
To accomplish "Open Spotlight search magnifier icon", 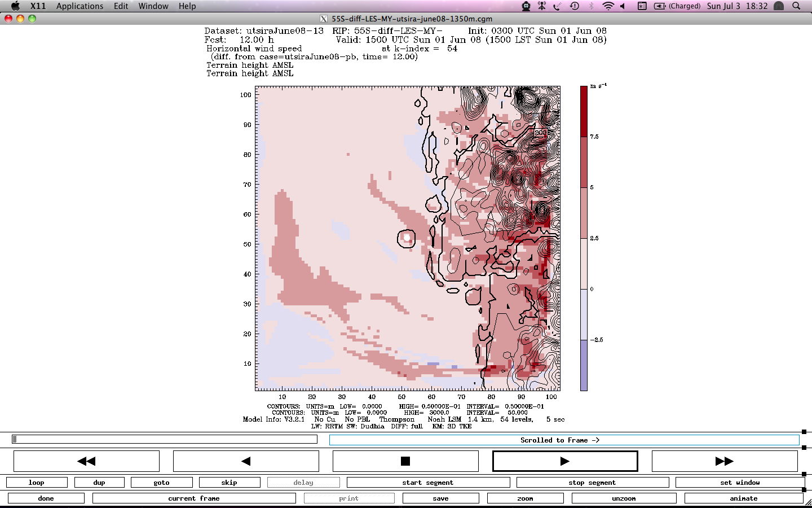I will pos(796,6).
